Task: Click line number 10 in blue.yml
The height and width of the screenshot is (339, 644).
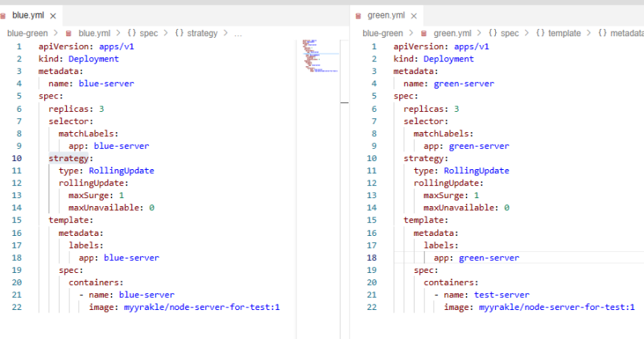Action: coord(17,158)
